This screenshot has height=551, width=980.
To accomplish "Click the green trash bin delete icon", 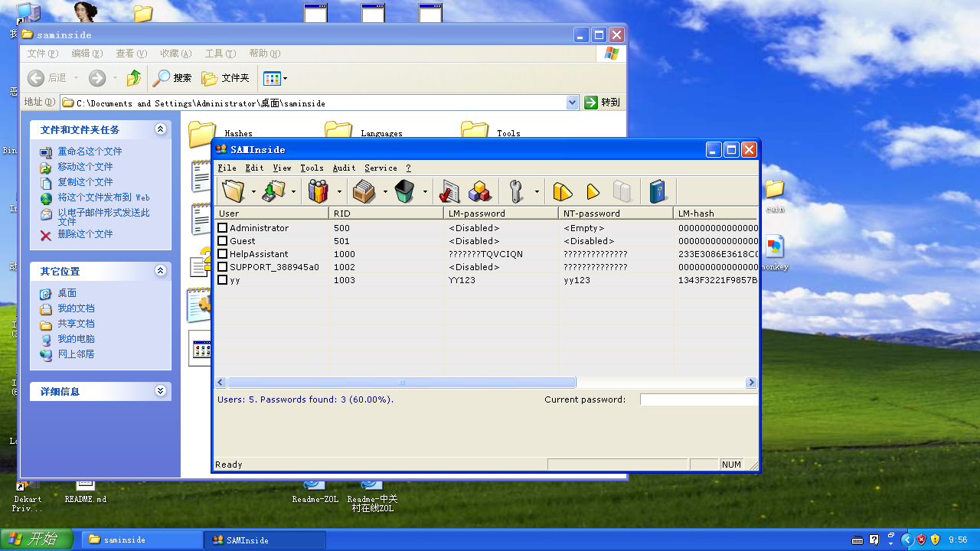I will coord(405,191).
